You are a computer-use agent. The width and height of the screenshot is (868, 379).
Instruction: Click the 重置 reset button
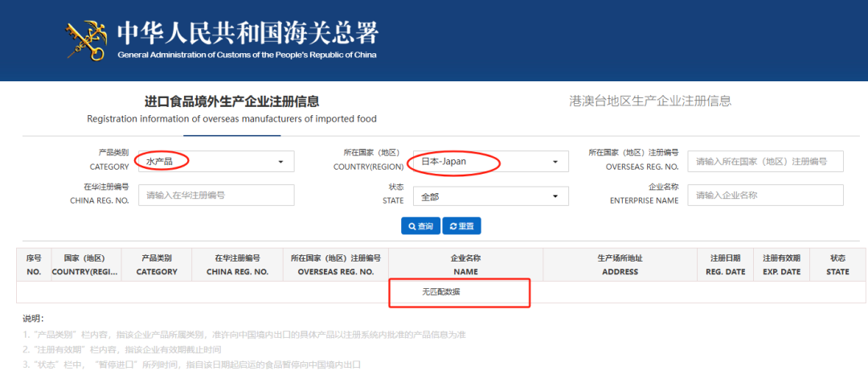click(461, 226)
